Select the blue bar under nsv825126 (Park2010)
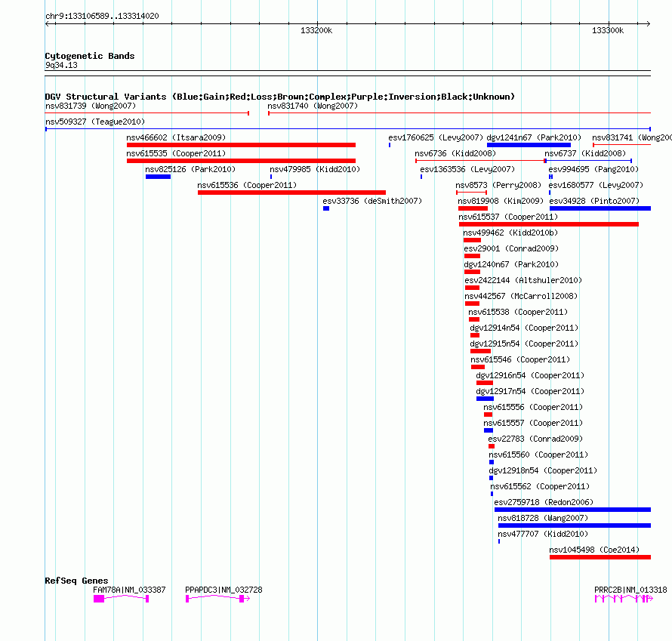Viewport: 672px width, 641px height. pyautogui.click(x=158, y=177)
